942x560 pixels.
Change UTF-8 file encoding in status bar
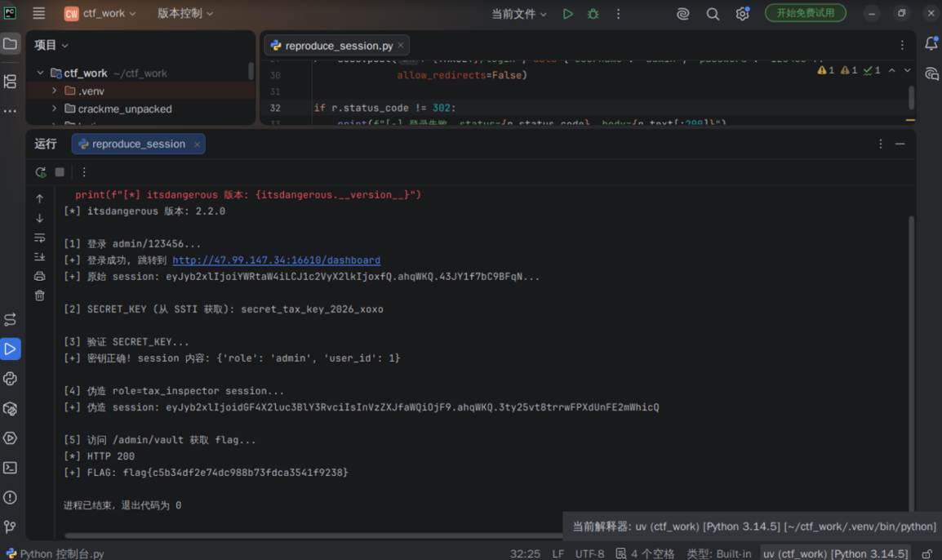[x=589, y=553]
